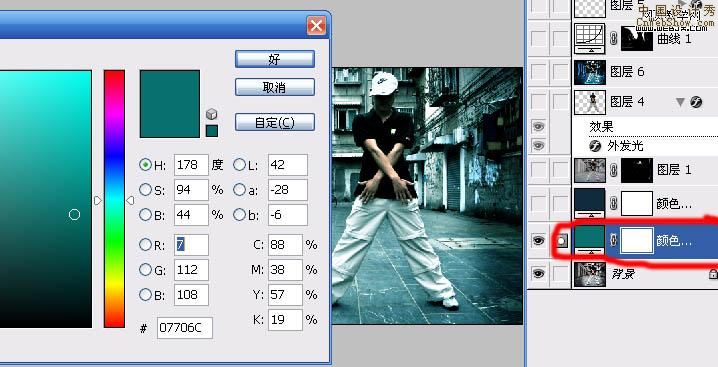
Task: Select the Lab b radio button beside -6
Action: (239, 214)
